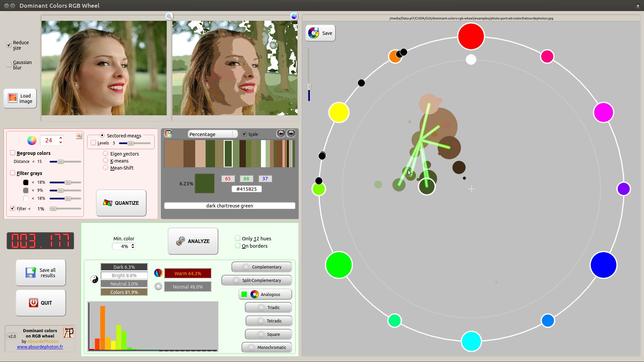Click the yin-yang brightness icon
This screenshot has height=362, width=644.
[x=94, y=279]
